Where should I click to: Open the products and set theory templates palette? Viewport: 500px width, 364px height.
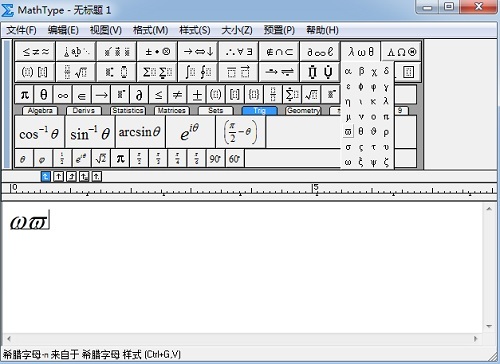point(320,72)
